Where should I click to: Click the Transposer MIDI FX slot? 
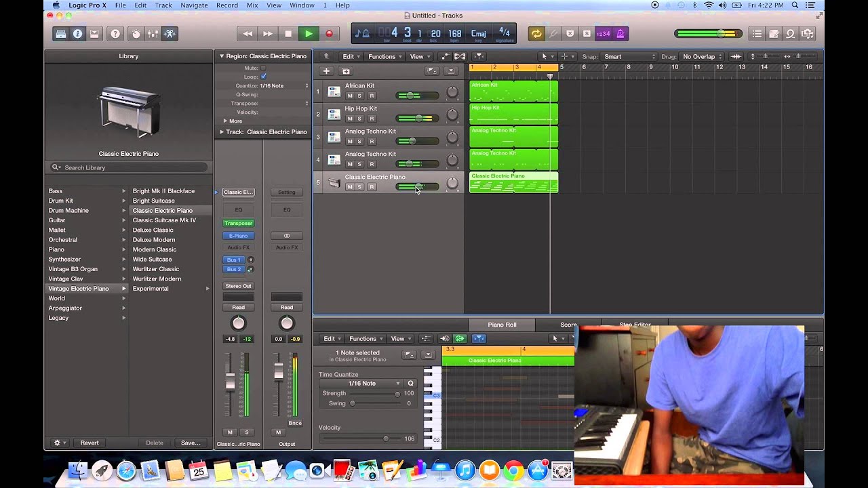pyautogui.click(x=238, y=224)
